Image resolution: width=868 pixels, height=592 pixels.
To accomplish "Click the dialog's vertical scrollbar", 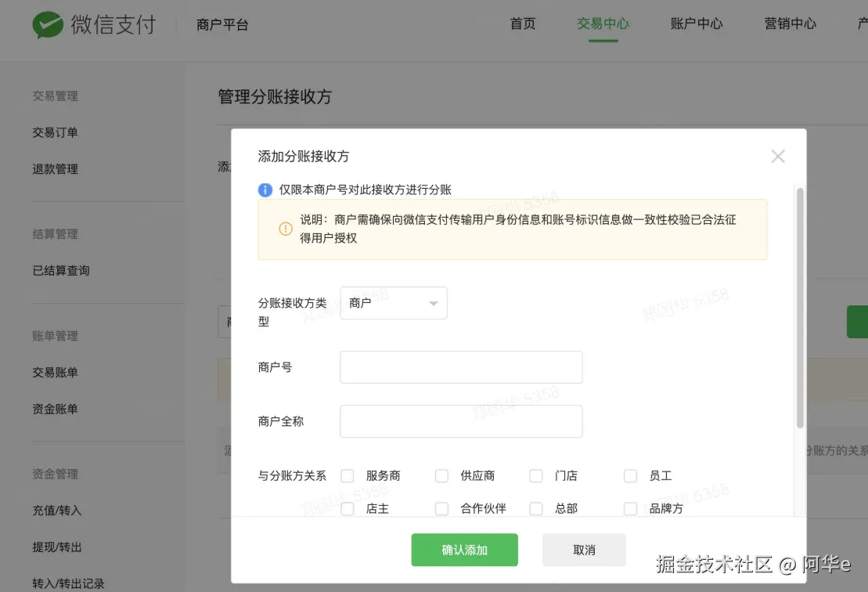I will (800, 308).
